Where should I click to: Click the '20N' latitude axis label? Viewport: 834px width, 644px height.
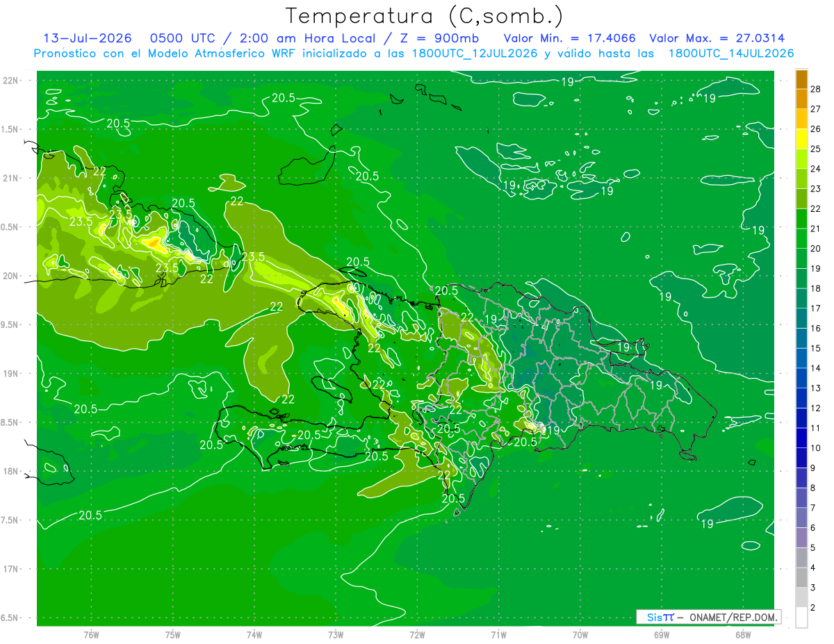pos(10,276)
